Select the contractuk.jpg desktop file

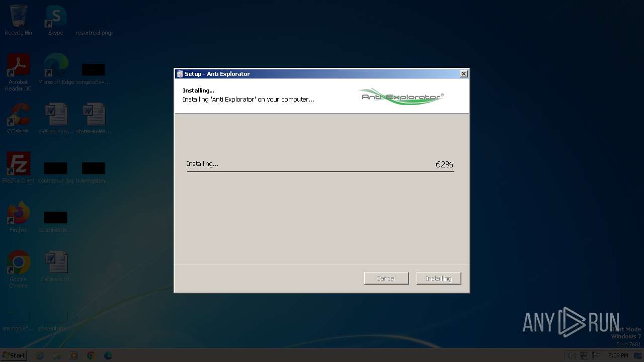56,171
